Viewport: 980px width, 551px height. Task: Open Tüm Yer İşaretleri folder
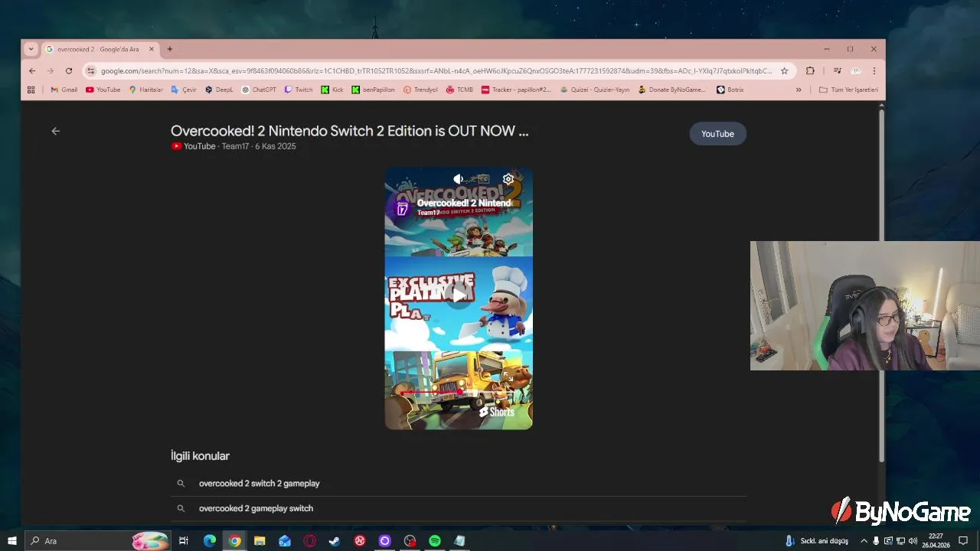[848, 90]
